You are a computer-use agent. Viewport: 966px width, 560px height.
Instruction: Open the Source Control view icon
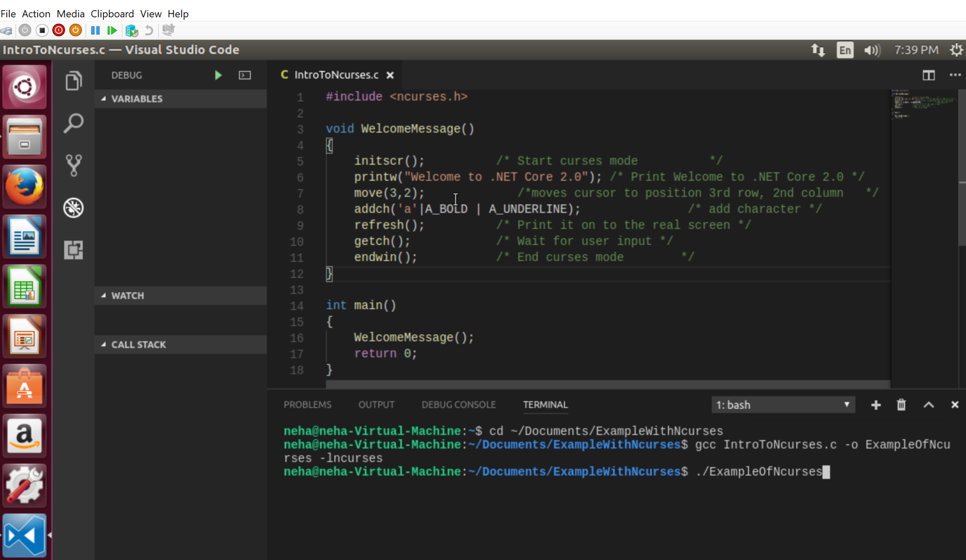point(73,165)
